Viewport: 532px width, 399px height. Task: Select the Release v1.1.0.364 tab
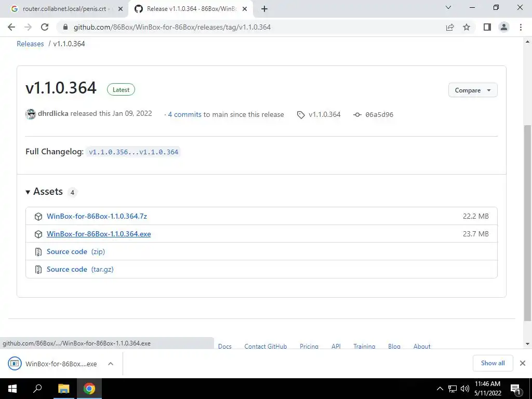coord(190,9)
